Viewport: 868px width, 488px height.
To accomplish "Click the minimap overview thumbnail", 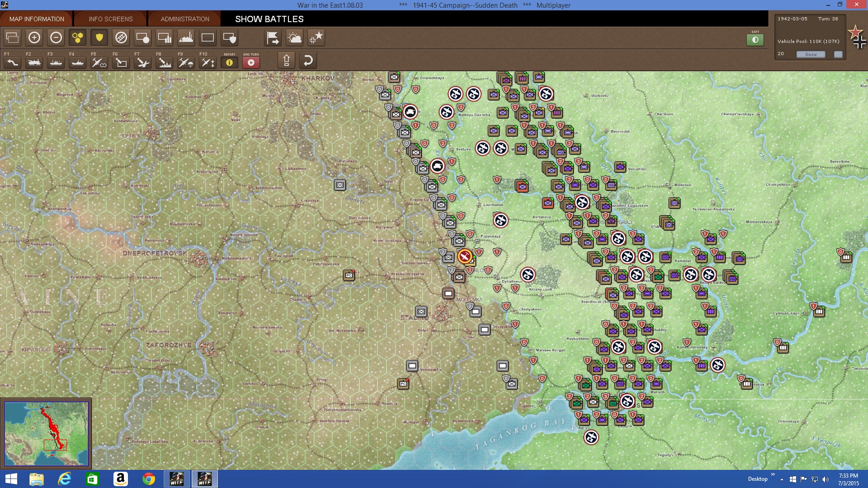I will click(47, 434).
